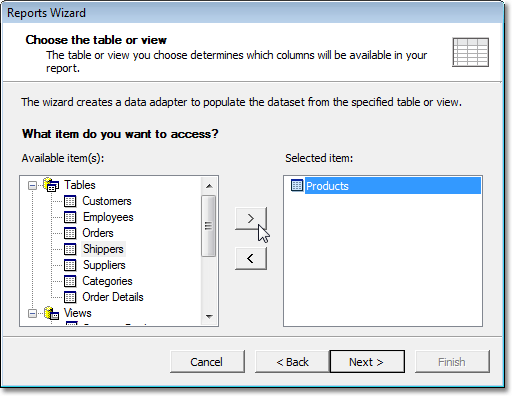Click the Suppliers table icon
513x396 pixels.
tap(70, 265)
